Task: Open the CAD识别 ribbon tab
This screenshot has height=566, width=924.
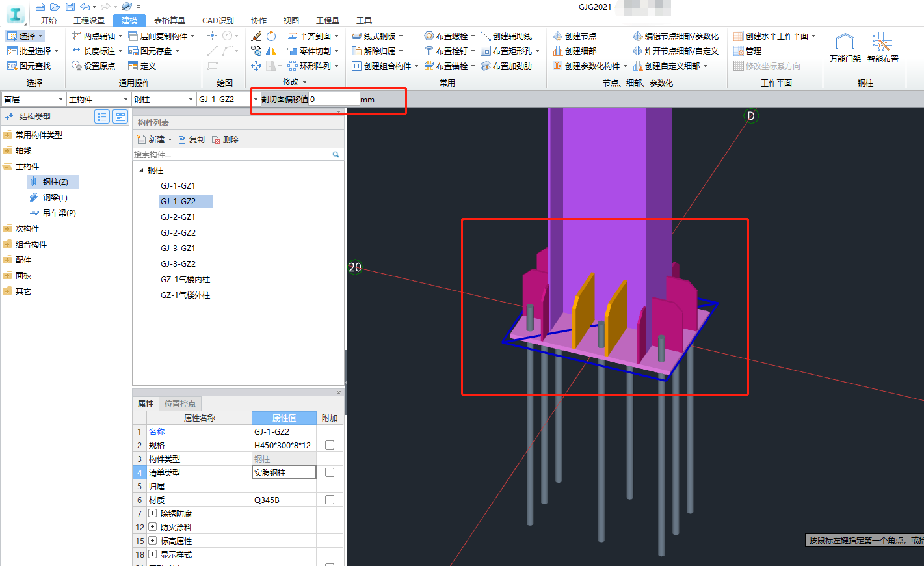Action: pyautogui.click(x=218, y=20)
